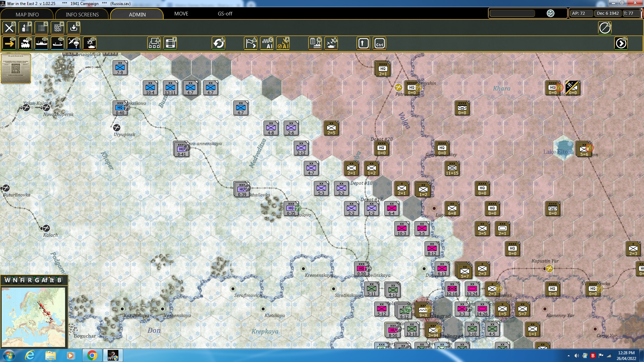
Task: Toggle the Af nationality filter
Action: (x=45, y=280)
